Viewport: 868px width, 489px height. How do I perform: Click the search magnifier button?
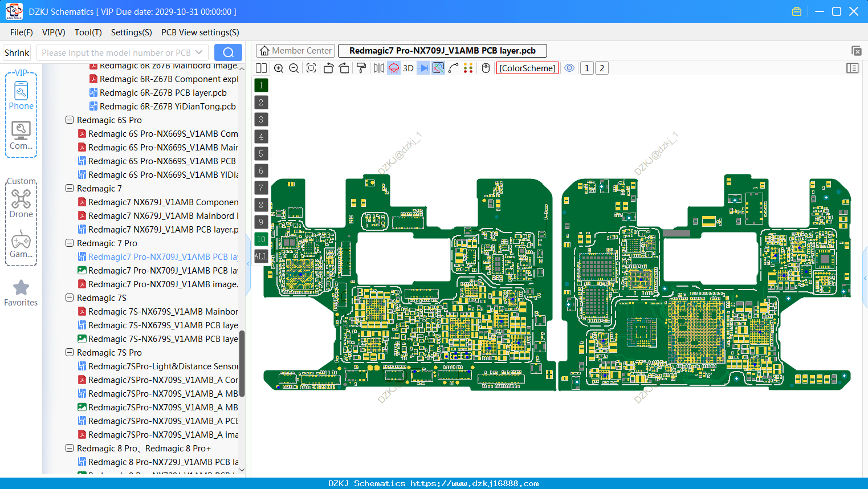228,52
